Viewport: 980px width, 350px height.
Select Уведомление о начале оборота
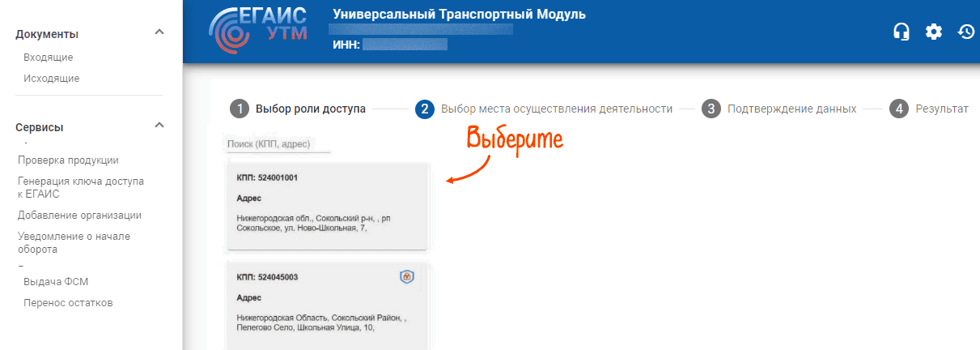coord(74,243)
